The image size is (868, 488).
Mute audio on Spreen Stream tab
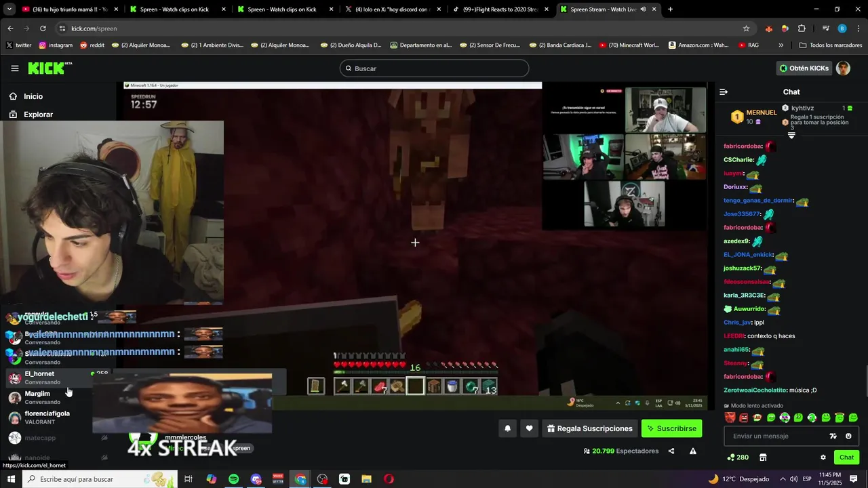click(x=643, y=9)
